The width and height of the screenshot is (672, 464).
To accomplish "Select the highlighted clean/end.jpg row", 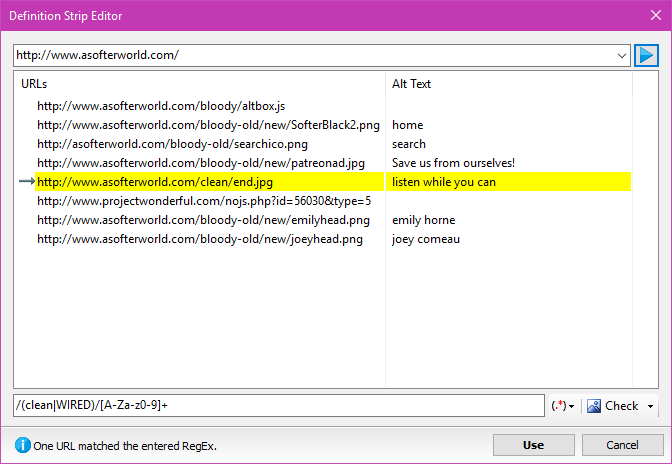I will pyautogui.click(x=155, y=182).
